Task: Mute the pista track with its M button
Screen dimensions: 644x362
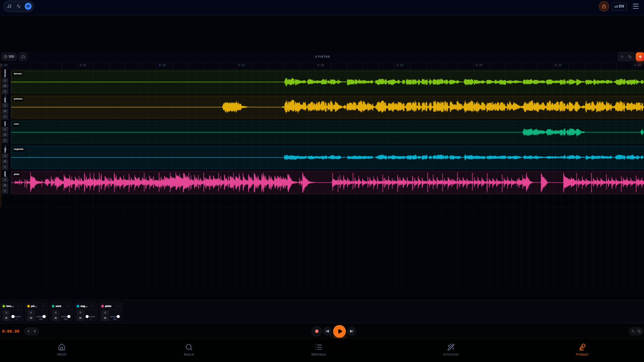Action: [5, 185]
